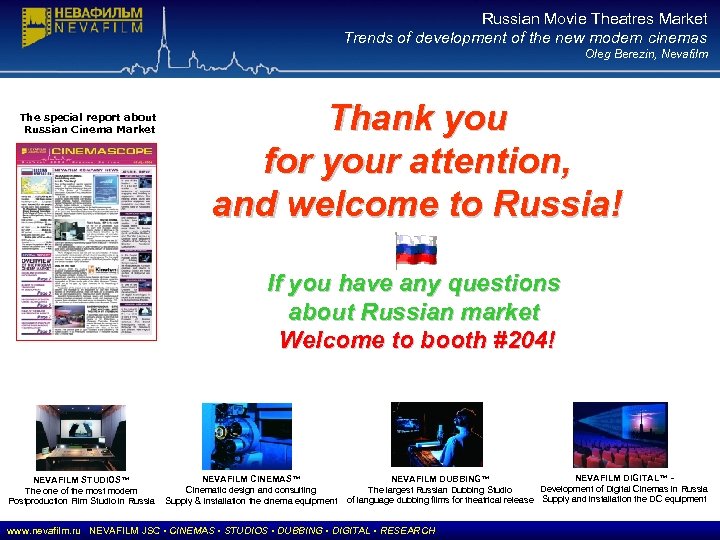The height and width of the screenshot is (540, 720).
Task: Click 'about Russian market' text
Action: click(414, 312)
